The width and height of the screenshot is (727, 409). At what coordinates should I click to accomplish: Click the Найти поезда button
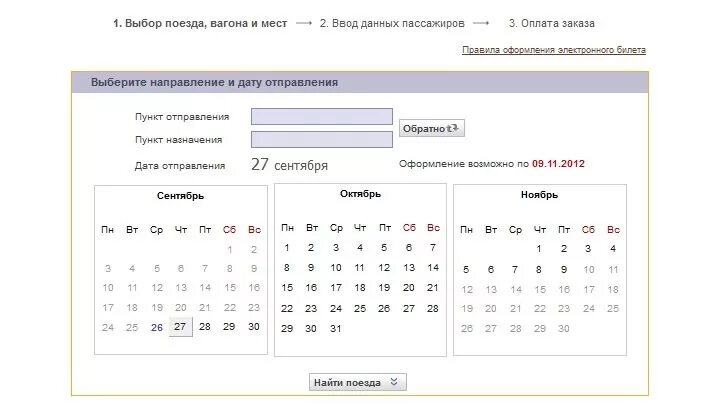pyautogui.click(x=357, y=382)
